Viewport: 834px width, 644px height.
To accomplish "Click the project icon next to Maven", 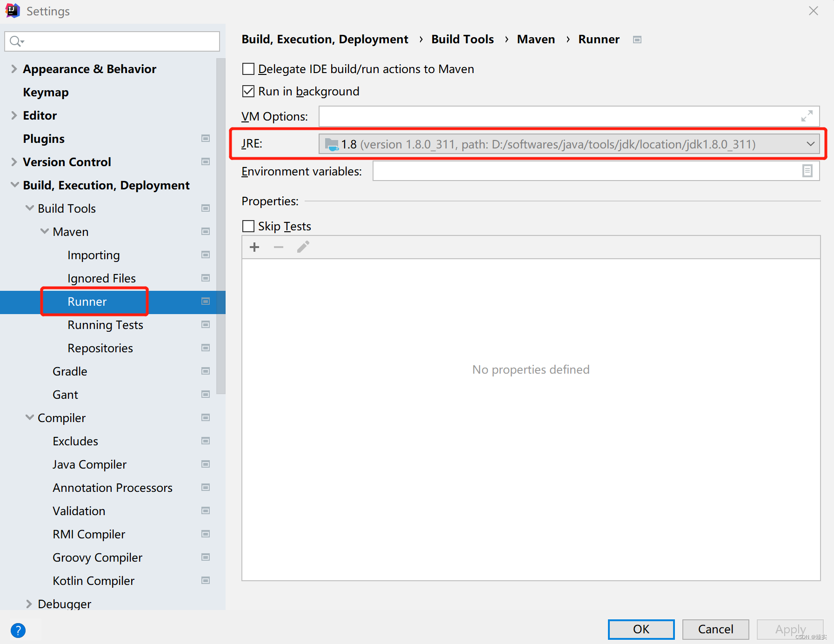I will pyautogui.click(x=206, y=232).
